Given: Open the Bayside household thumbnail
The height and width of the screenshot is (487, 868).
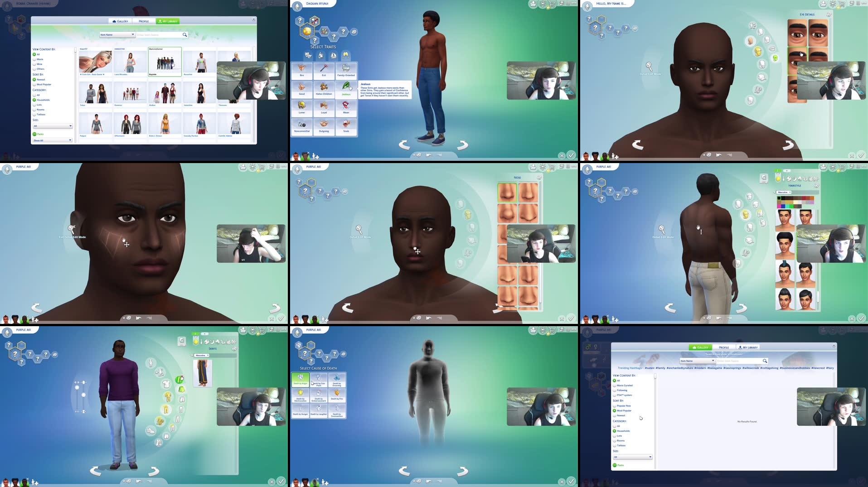Looking at the screenshot, I should pyautogui.click(x=165, y=62).
